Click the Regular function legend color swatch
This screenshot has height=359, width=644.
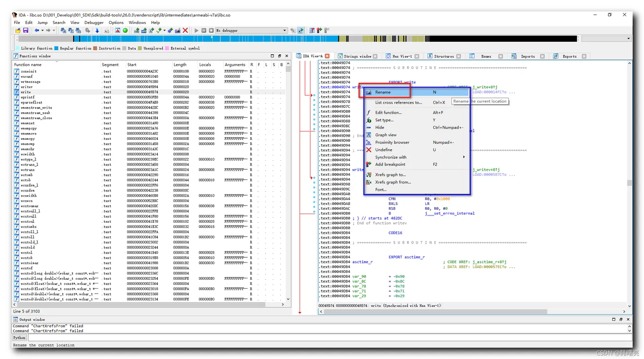56,48
